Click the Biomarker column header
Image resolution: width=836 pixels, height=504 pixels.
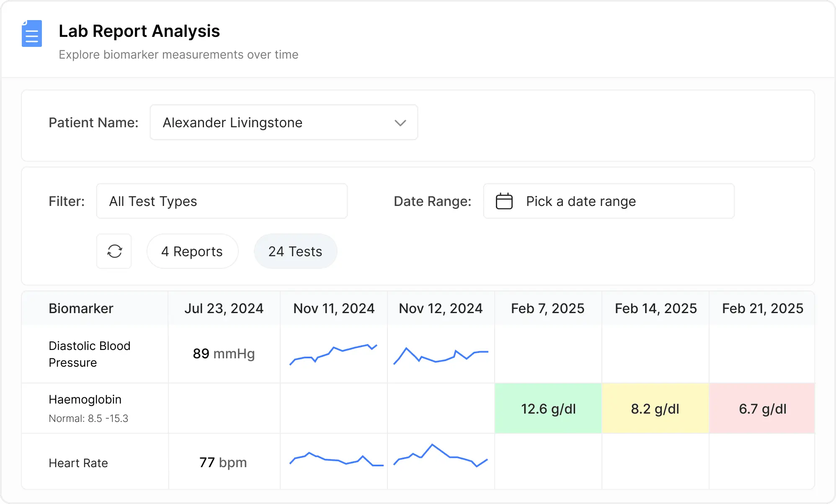click(x=81, y=309)
